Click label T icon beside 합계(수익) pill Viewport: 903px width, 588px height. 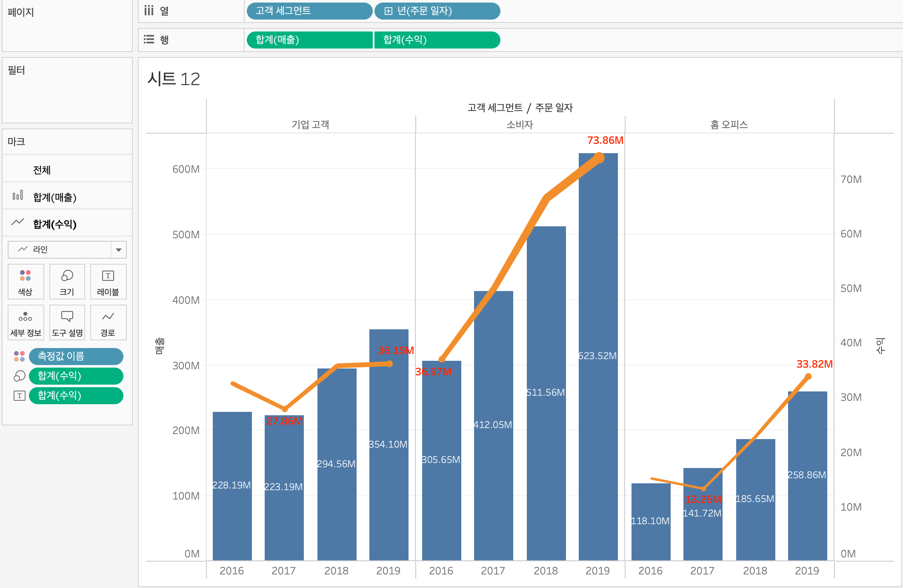click(x=19, y=396)
